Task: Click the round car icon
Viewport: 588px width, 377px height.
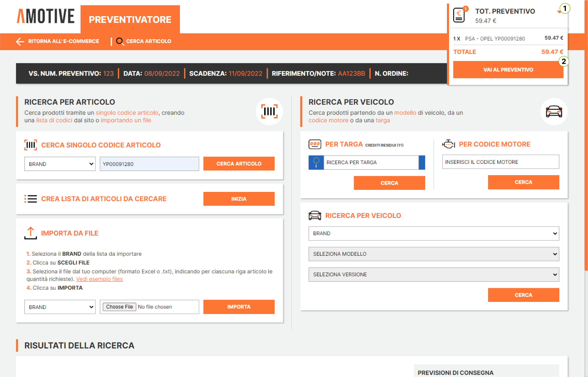Action: pyautogui.click(x=554, y=112)
